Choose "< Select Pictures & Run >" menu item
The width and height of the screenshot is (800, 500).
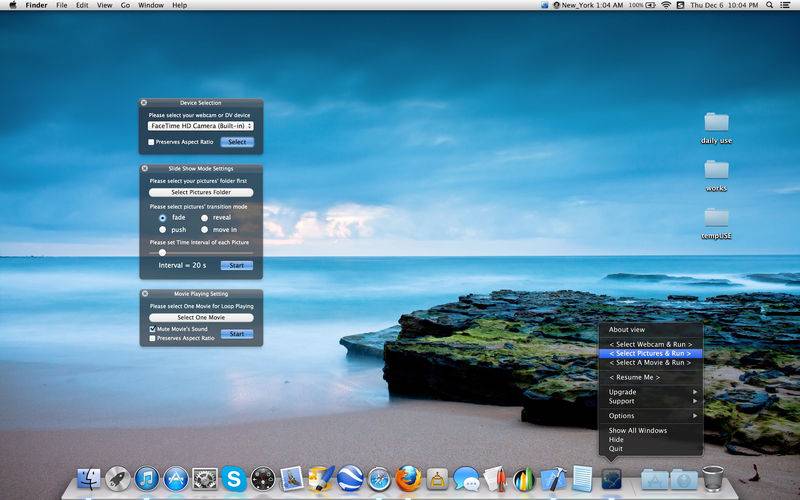650,354
